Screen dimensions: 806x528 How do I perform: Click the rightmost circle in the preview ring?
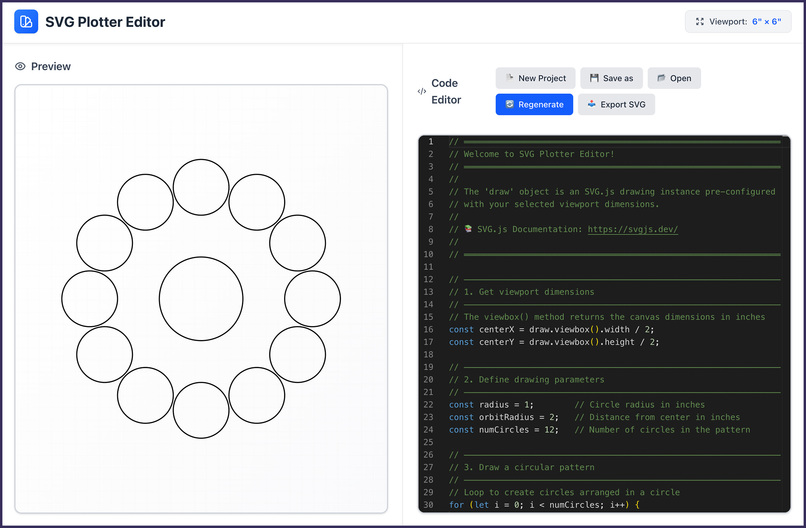(313, 299)
